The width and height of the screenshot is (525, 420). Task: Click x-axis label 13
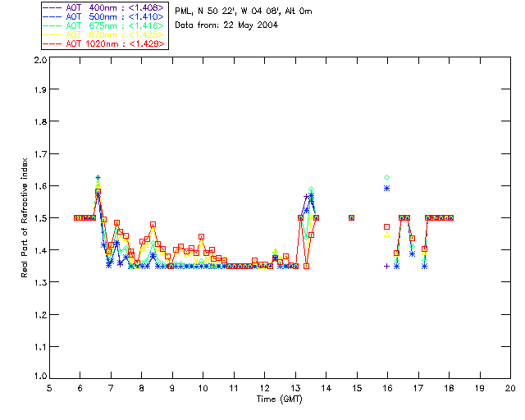click(x=295, y=388)
